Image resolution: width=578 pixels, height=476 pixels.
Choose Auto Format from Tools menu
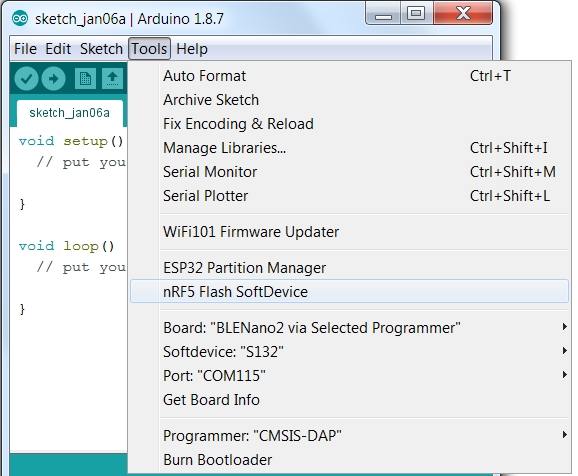pyautogui.click(x=349, y=76)
